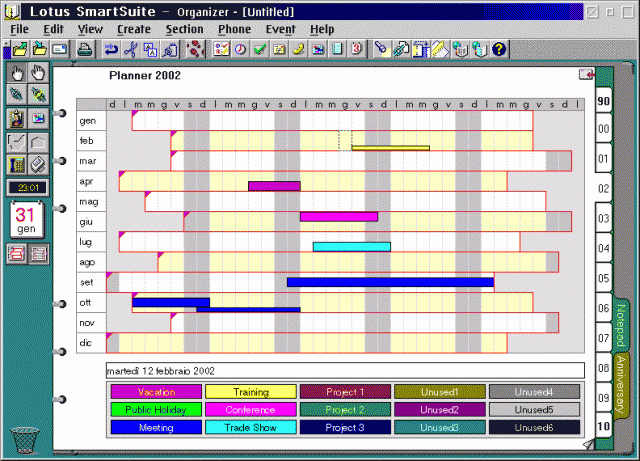Open Help with the yellow question mark icon
Image resolution: width=640 pixels, height=461 pixels.
point(499,49)
